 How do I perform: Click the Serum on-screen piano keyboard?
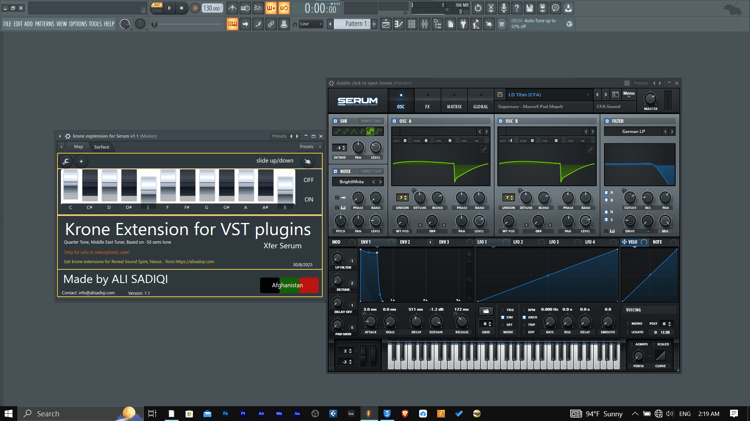click(503, 356)
